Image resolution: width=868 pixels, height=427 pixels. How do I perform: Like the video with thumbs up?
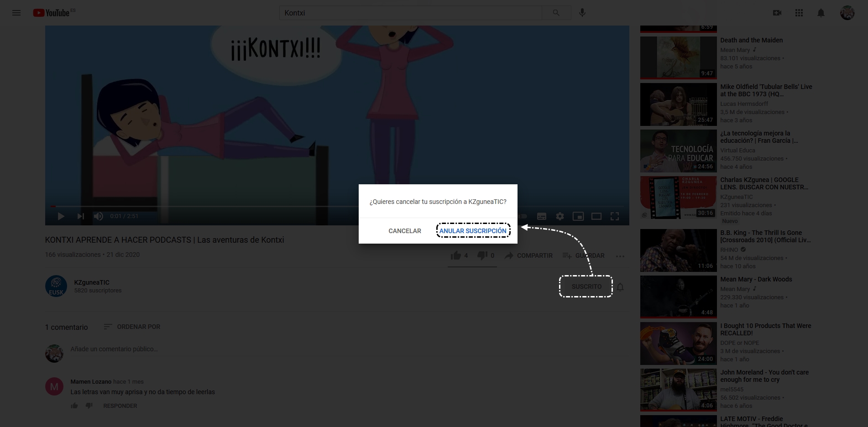coord(455,255)
